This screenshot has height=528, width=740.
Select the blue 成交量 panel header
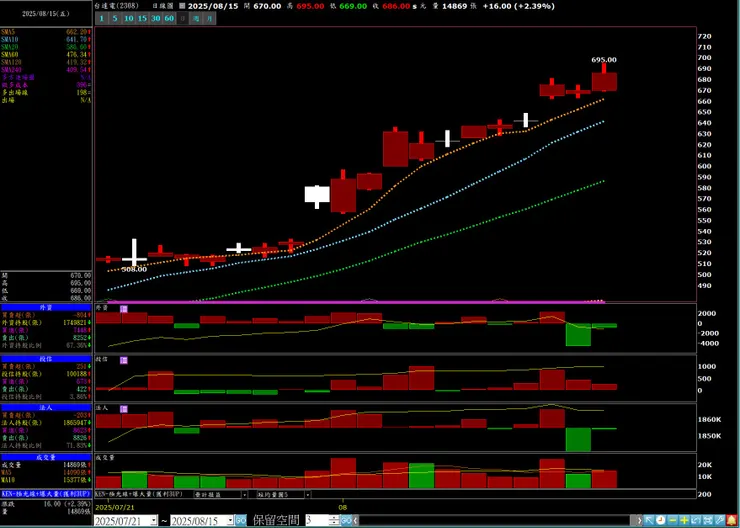(x=46, y=457)
